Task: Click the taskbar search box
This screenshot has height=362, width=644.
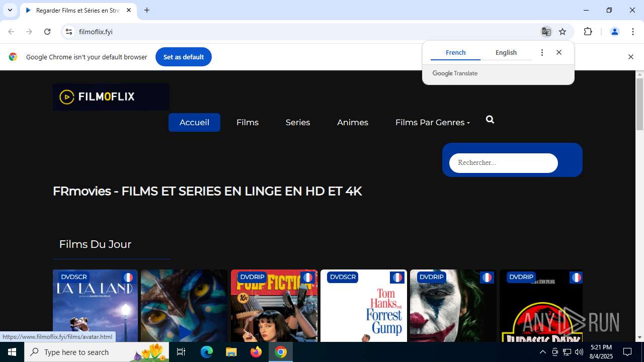Action: [97, 352]
